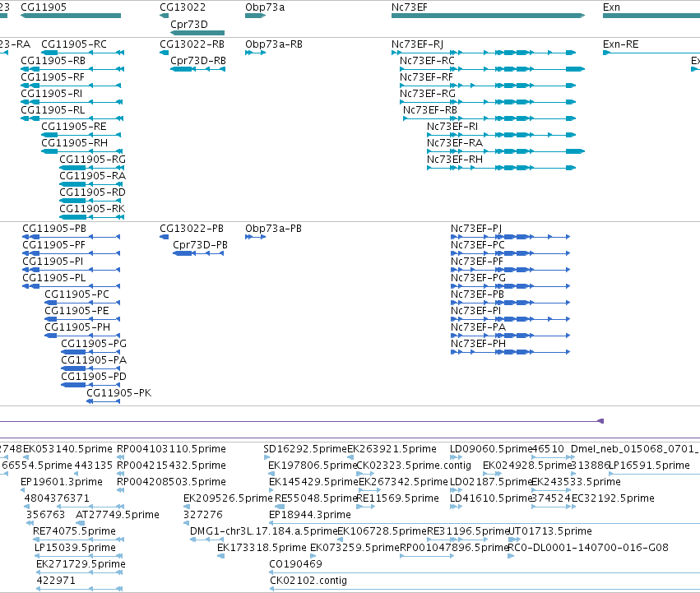The height and width of the screenshot is (593, 700).
Task: Select transcript CG11905-RI
Action: click(51, 94)
